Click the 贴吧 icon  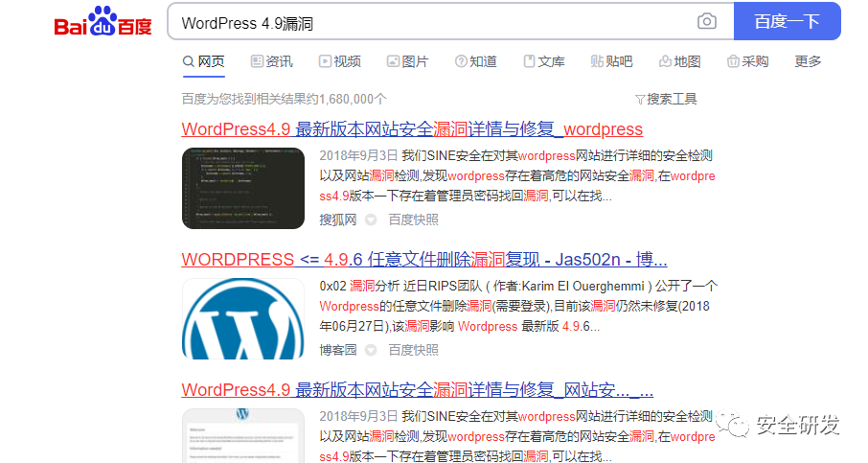597,61
